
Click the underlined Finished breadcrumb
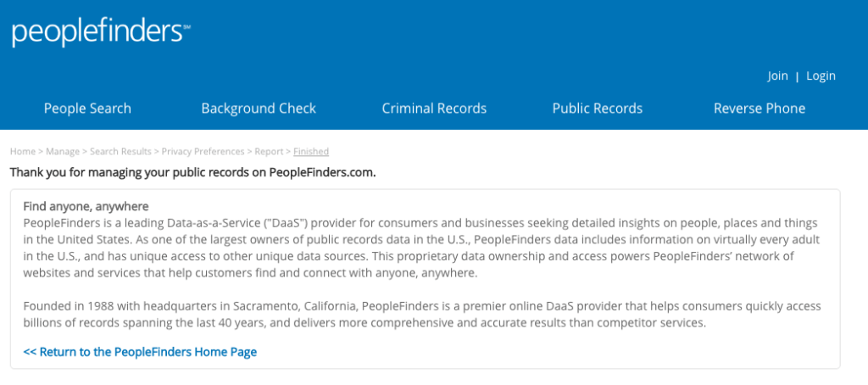pyautogui.click(x=311, y=152)
